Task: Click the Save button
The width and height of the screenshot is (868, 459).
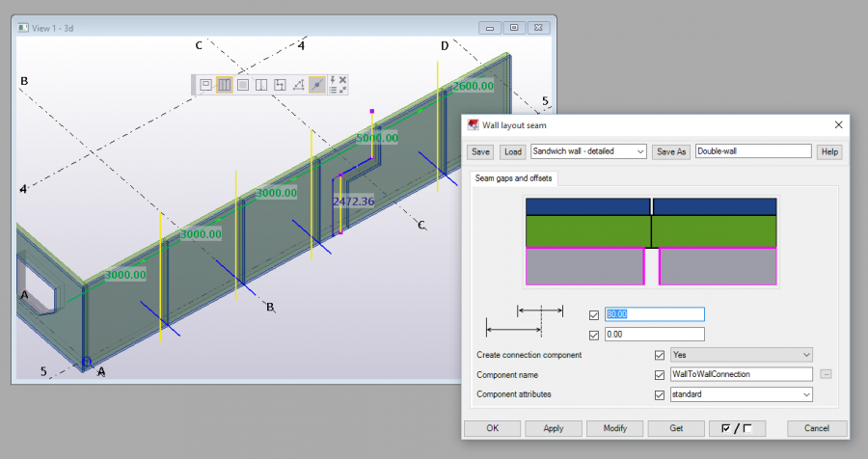Action: click(x=480, y=151)
